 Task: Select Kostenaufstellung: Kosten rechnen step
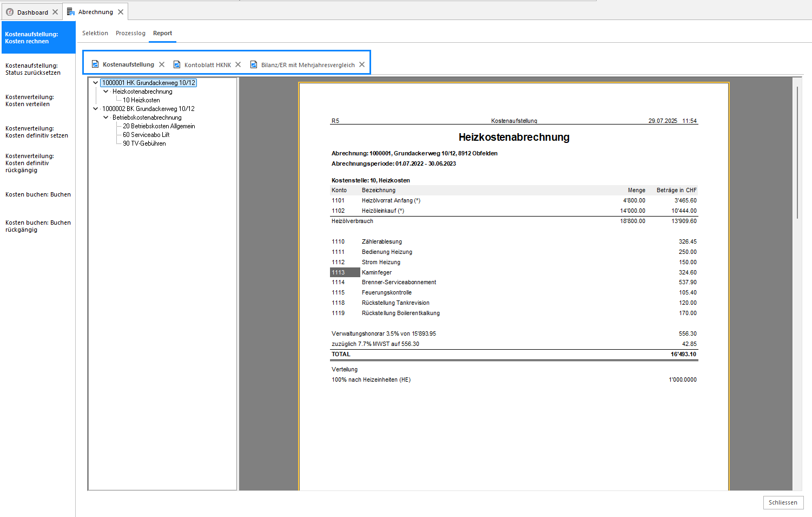click(x=38, y=37)
